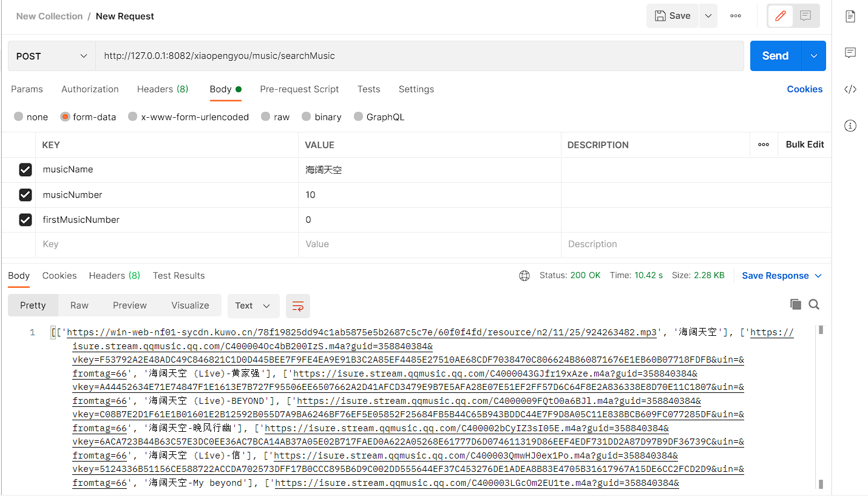The image size is (868, 498).
Task: Open the response Headers tab
Action: [114, 275]
